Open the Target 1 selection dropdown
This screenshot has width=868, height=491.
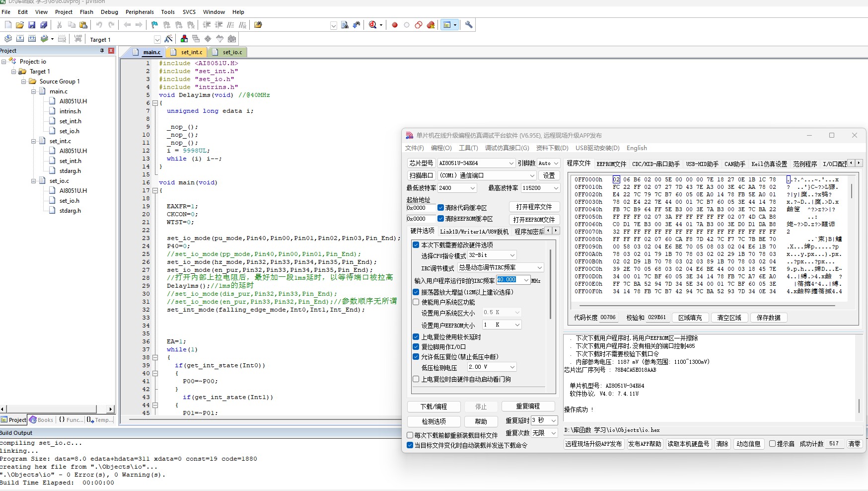point(157,40)
